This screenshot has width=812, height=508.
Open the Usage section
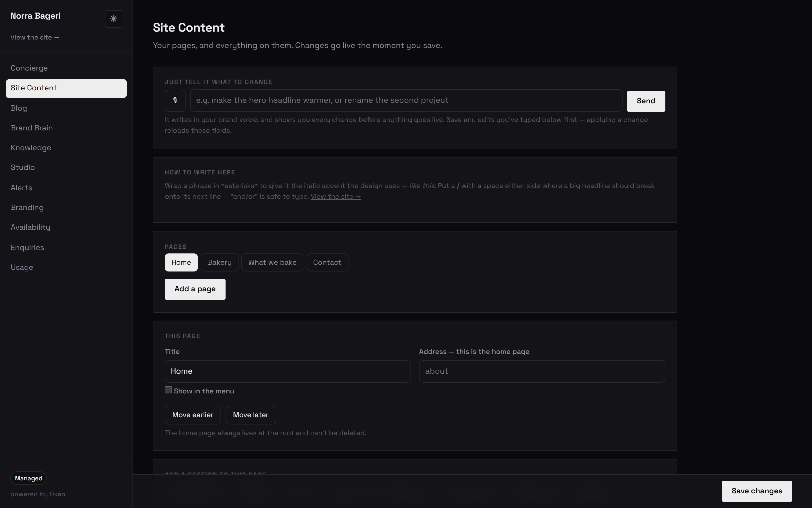66,268
